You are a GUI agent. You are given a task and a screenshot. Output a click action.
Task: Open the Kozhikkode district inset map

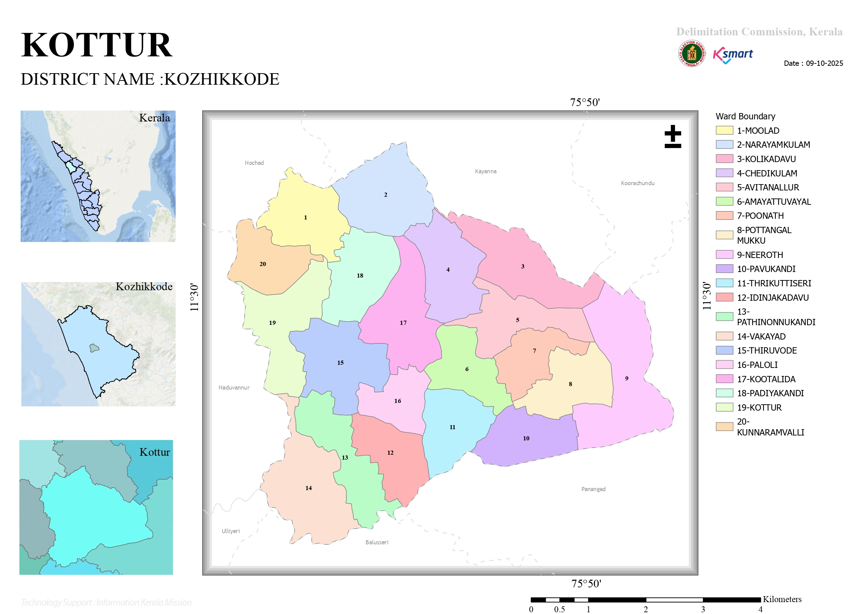(98, 344)
